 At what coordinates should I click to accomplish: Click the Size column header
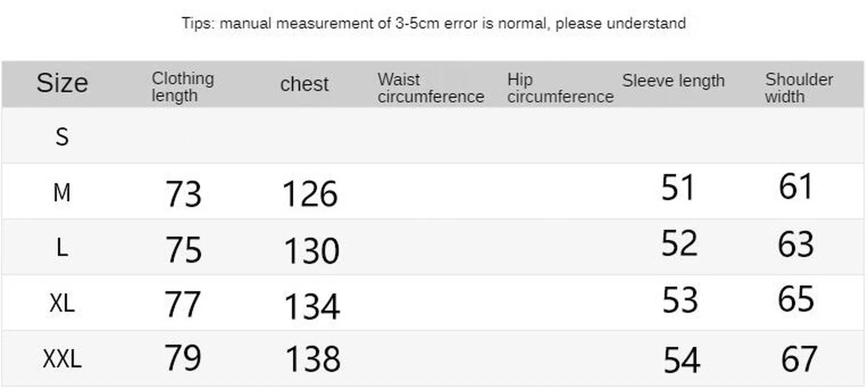62,83
